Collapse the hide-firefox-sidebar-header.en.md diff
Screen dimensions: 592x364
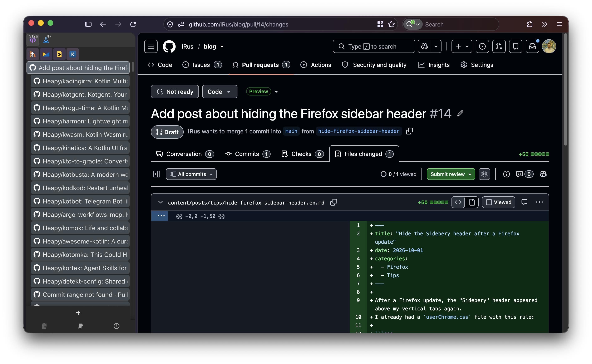pos(160,202)
